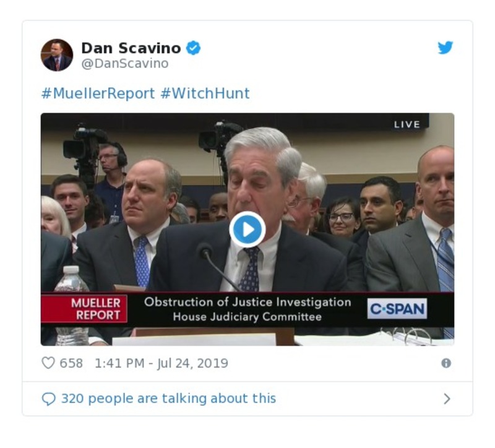Click the House Judiciary Committee caption text

[247, 317]
